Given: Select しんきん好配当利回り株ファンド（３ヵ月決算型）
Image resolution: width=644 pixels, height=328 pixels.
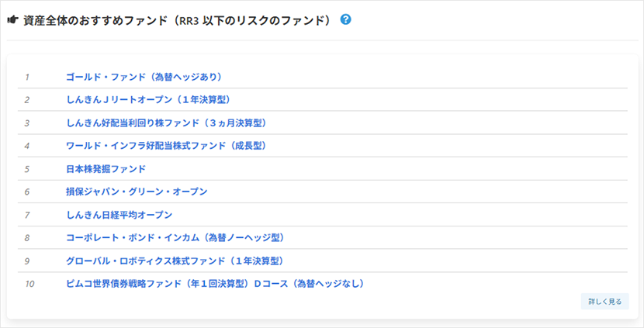Looking at the screenshot, I should (167, 123).
